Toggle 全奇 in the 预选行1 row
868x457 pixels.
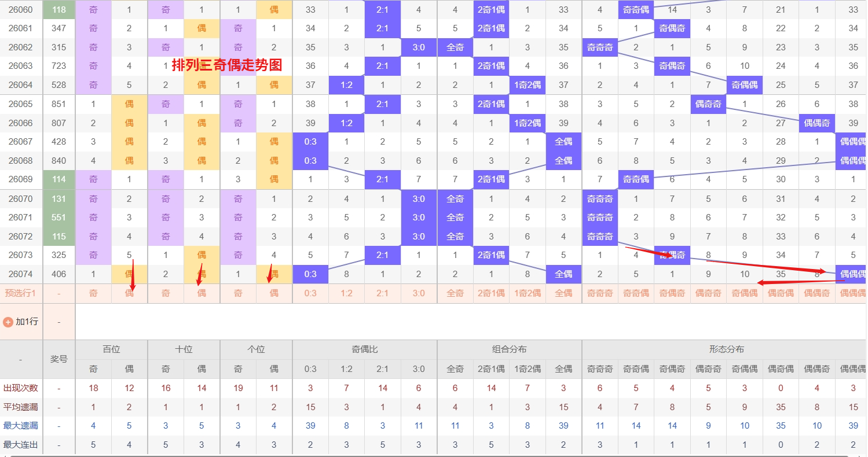coord(455,293)
